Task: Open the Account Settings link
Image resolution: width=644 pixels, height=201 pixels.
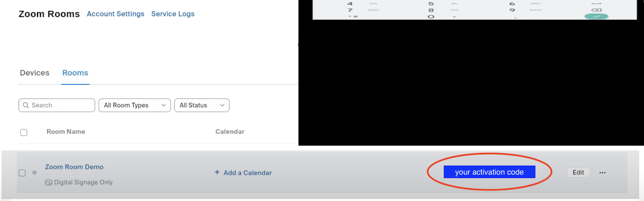Action: point(116,14)
